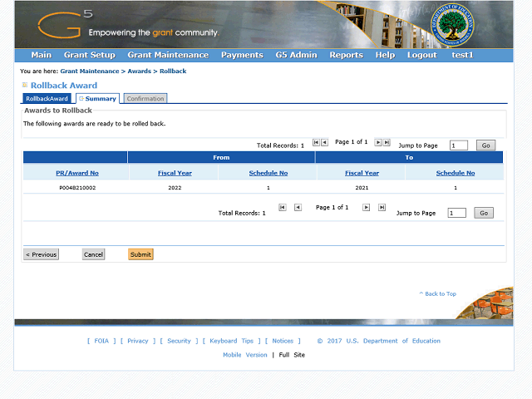Click bottom Jump to Page input field
This screenshot has width=532, height=399.
456,213
